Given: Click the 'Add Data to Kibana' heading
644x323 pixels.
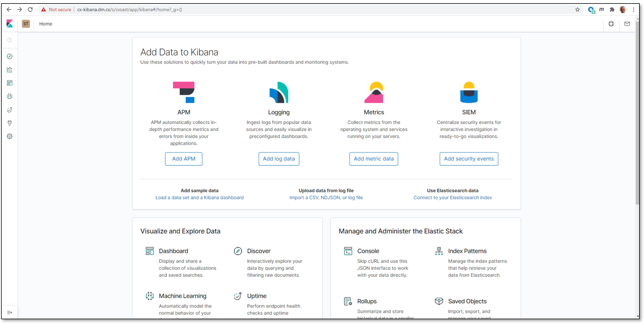Looking at the screenshot, I should 179,52.
